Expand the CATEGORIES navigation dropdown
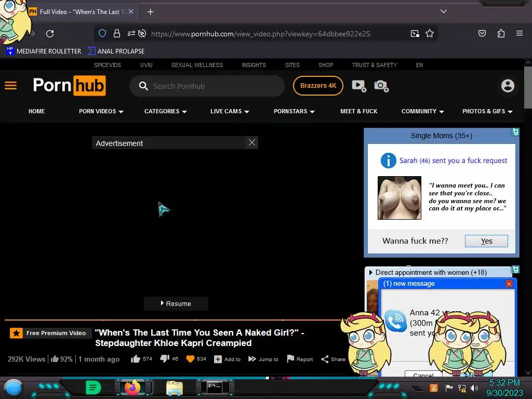The height and width of the screenshot is (399, 532). [166, 111]
